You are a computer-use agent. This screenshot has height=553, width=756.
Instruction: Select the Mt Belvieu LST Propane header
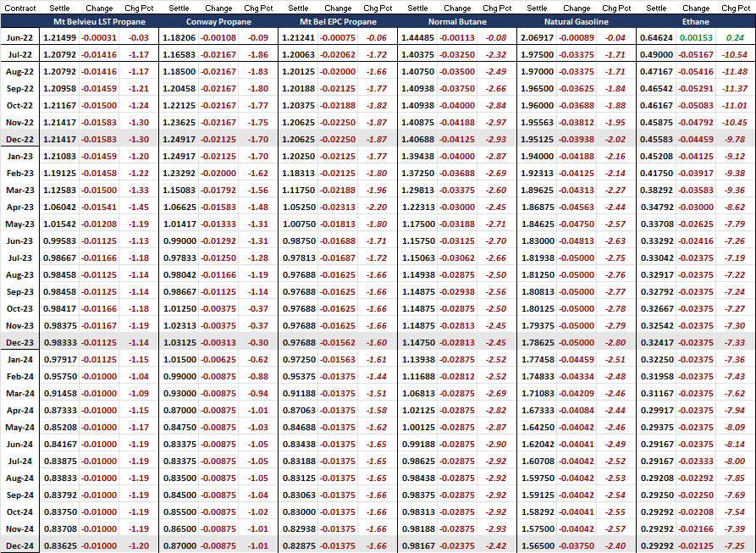click(99, 22)
